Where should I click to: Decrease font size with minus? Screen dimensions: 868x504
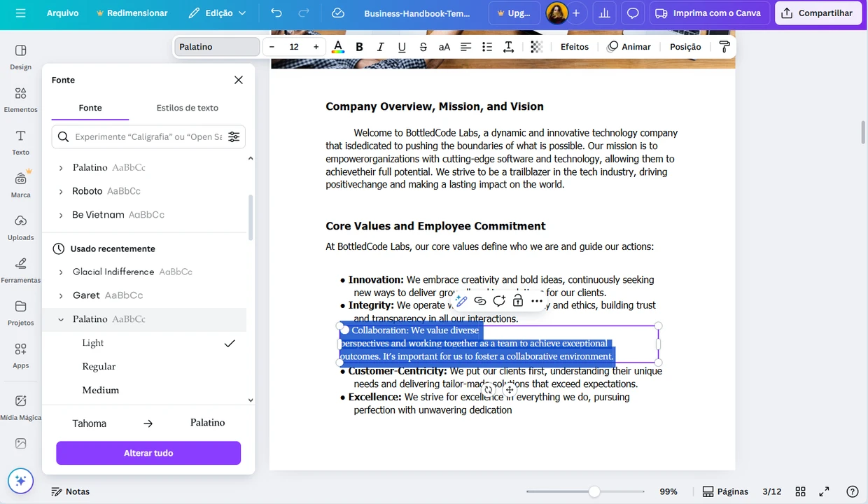pyautogui.click(x=272, y=47)
